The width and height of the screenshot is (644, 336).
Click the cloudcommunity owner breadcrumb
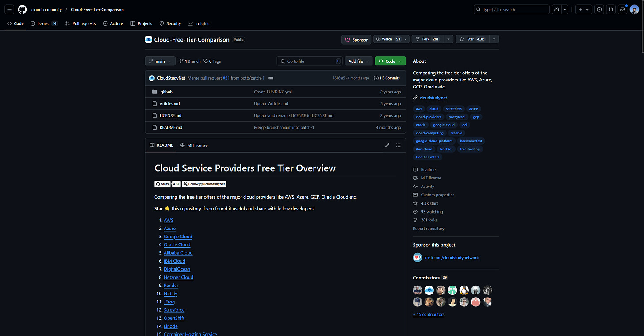pos(46,9)
